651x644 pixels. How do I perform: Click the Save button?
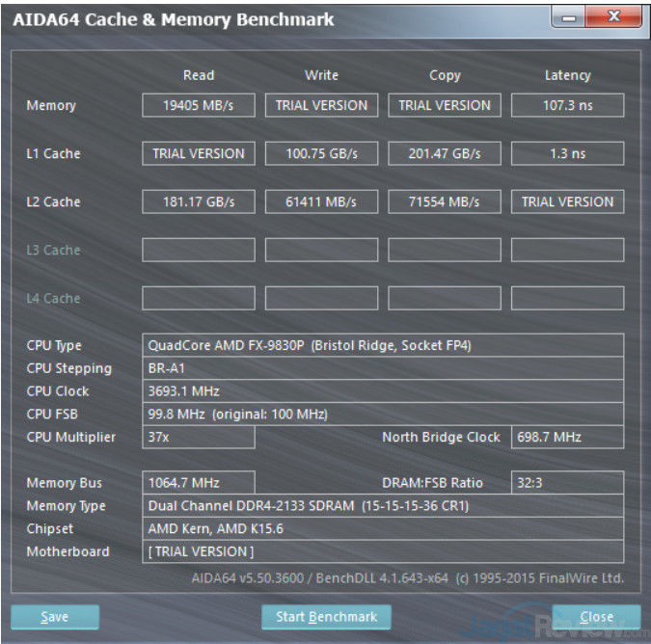pyautogui.click(x=55, y=617)
